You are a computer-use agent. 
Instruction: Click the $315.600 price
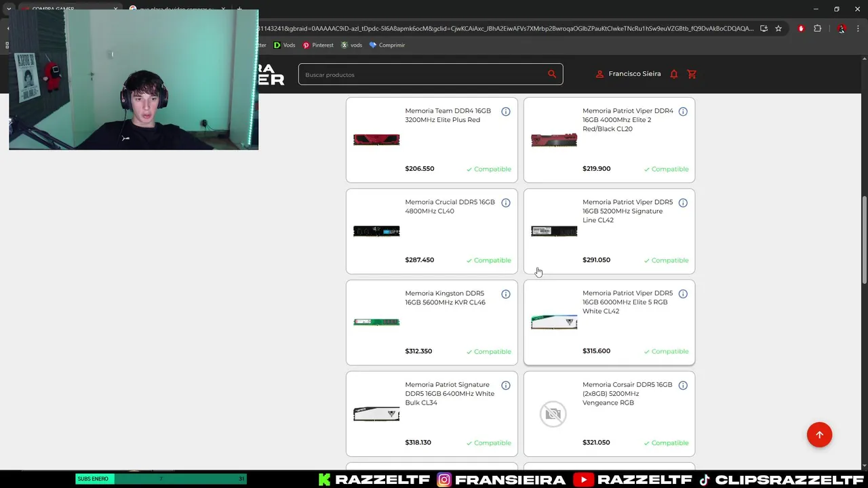click(x=596, y=351)
